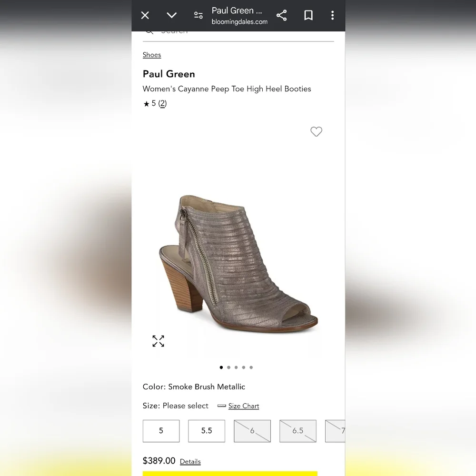Tap the main bootie product image
This screenshot has height=476, width=476.
pos(238,264)
